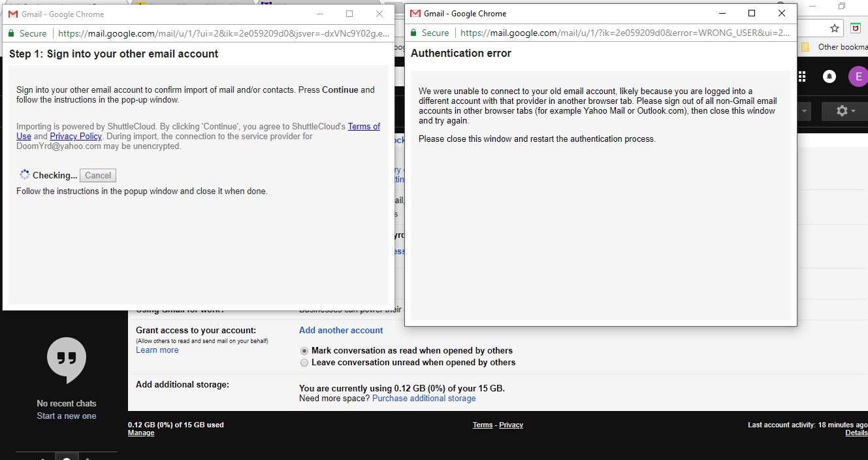The width and height of the screenshot is (868, 460).
Task: Minimize the main Chrome window
Action: click(812, 6)
